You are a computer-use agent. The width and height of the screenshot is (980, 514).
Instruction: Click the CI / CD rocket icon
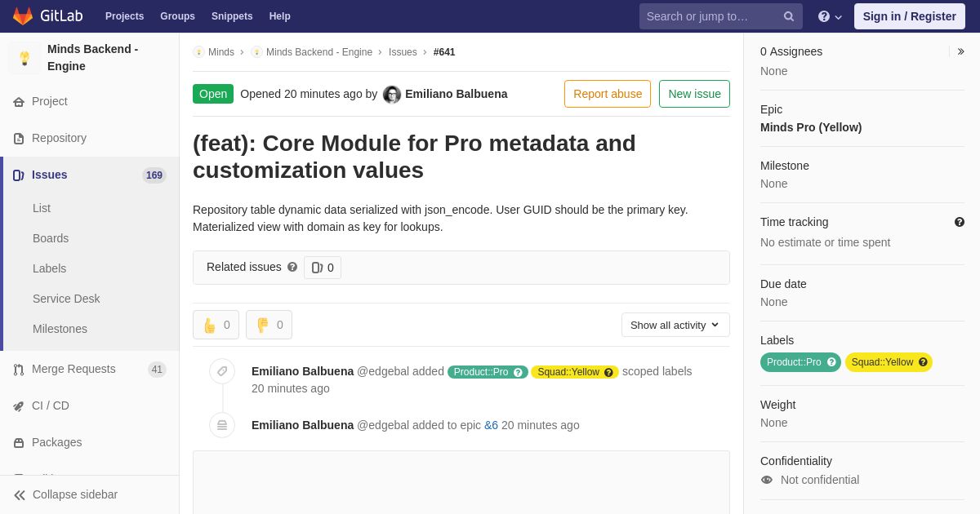coord(19,406)
